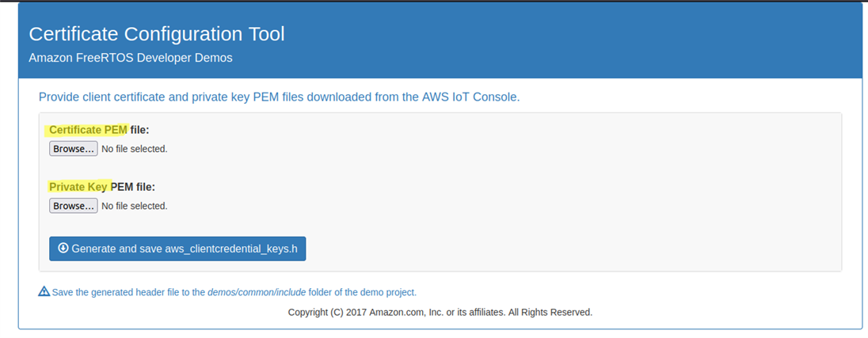The width and height of the screenshot is (868, 338).
Task: Click the word 'file:' after Certificate PEM
Action: pos(139,130)
